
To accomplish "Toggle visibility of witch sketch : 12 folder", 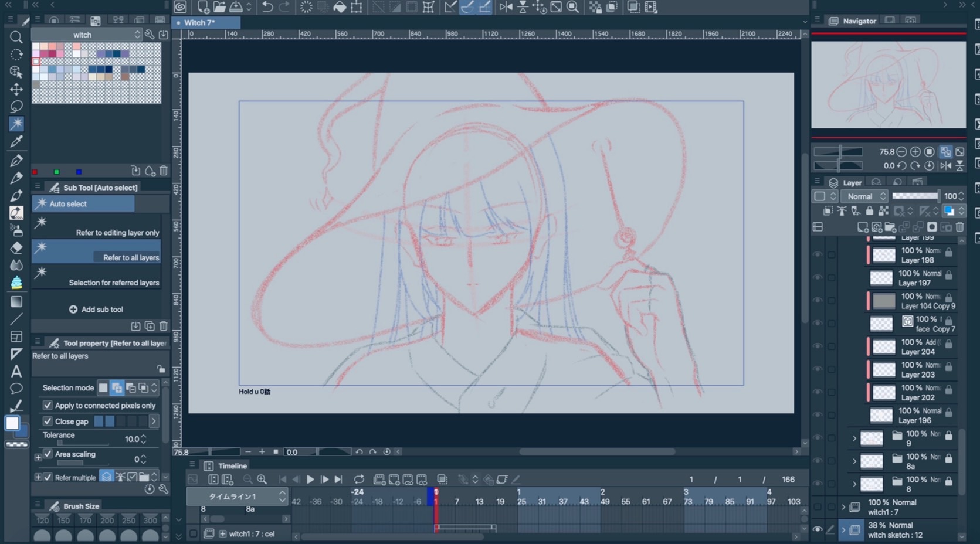I will click(817, 529).
